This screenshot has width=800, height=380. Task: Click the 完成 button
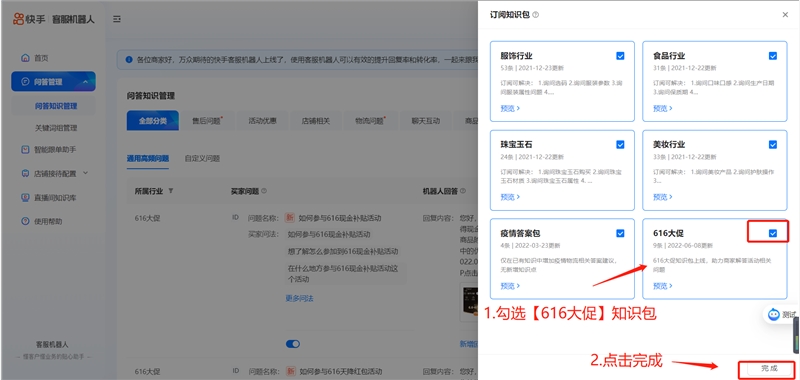point(769,368)
